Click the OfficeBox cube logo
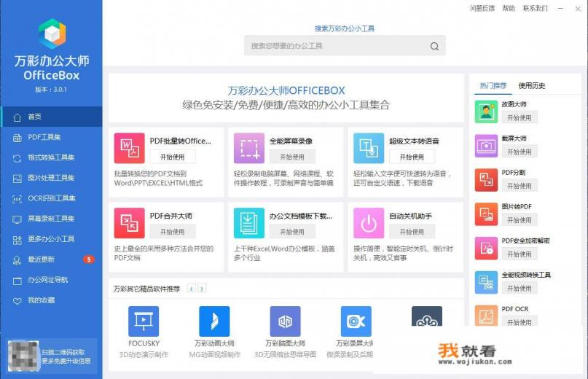The image size is (588, 379). point(52,34)
